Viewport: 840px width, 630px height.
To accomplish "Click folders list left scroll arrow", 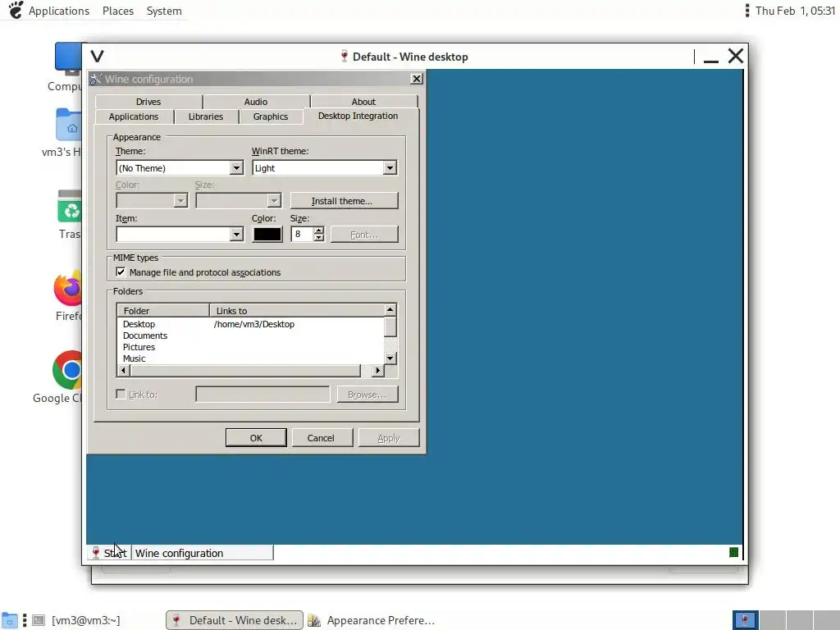I will [x=123, y=370].
